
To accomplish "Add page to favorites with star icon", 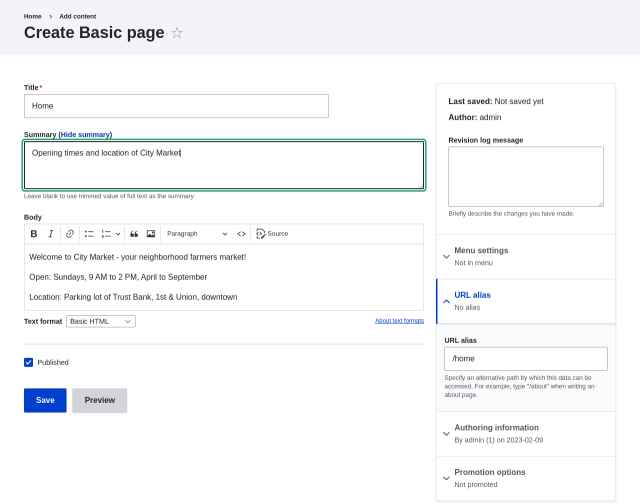I will (177, 33).
